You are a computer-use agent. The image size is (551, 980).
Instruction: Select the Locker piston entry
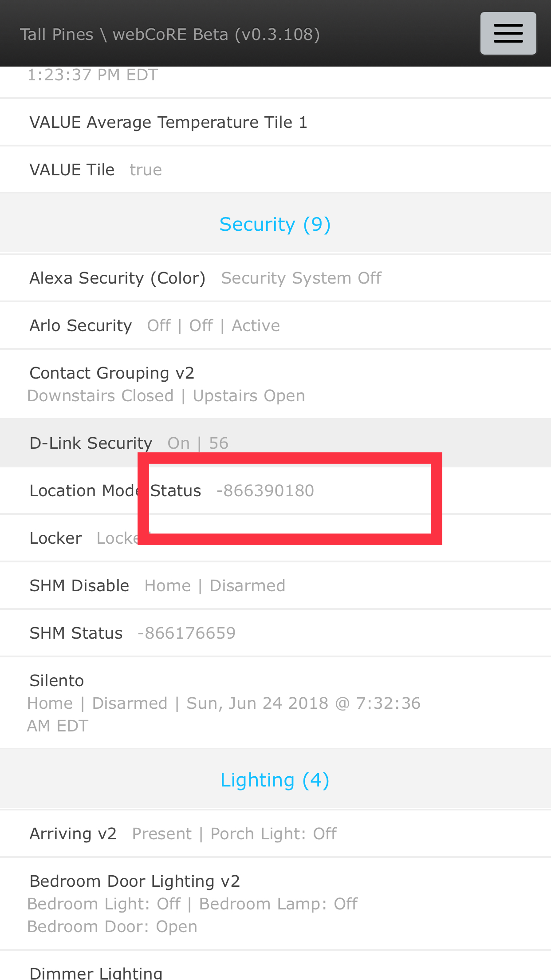pyautogui.click(x=275, y=538)
